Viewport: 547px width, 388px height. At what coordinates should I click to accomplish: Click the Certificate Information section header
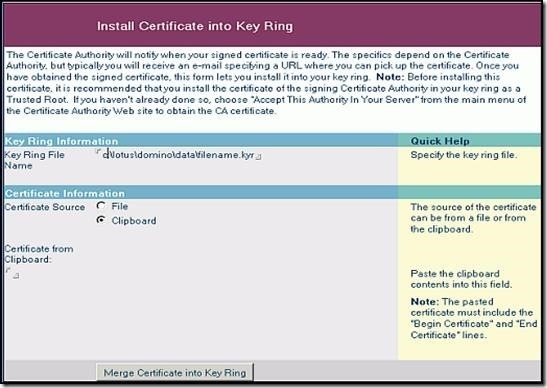coord(65,193)
